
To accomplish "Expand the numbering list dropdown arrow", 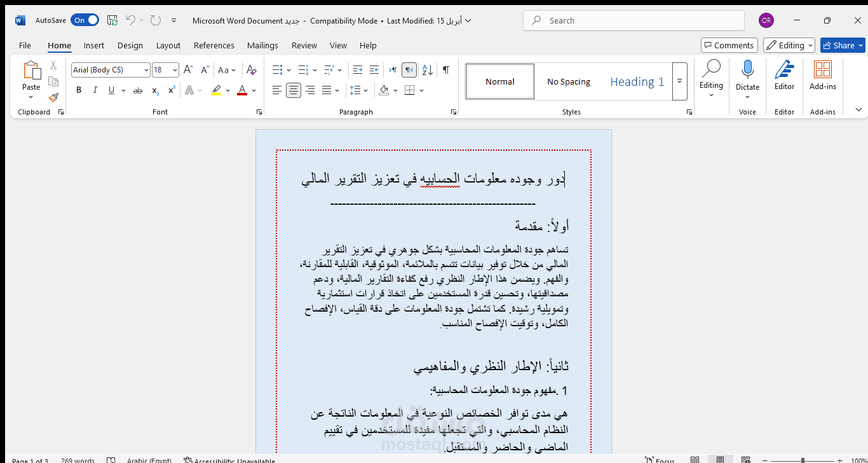I will pyautogui.click(x=315, y=70).
